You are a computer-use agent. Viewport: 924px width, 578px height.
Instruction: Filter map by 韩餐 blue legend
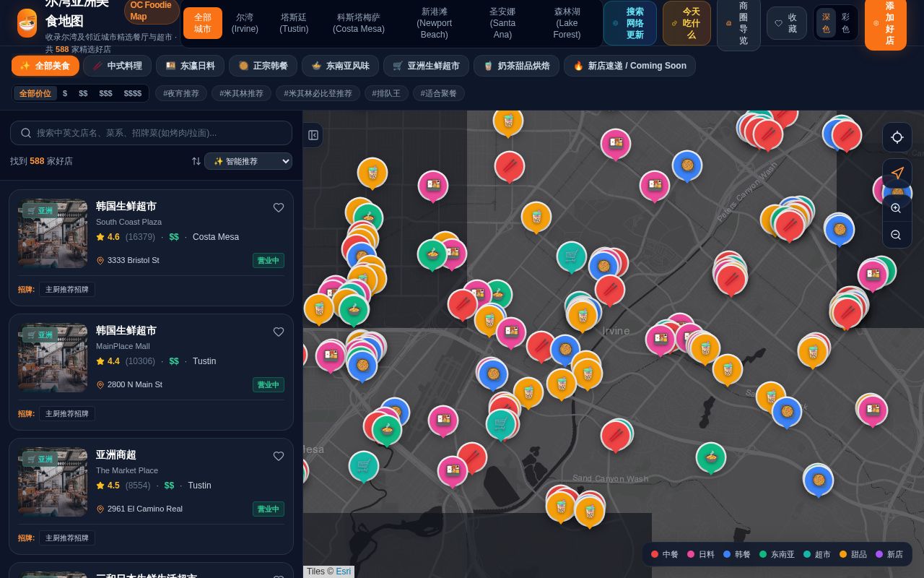coord(737,554)
